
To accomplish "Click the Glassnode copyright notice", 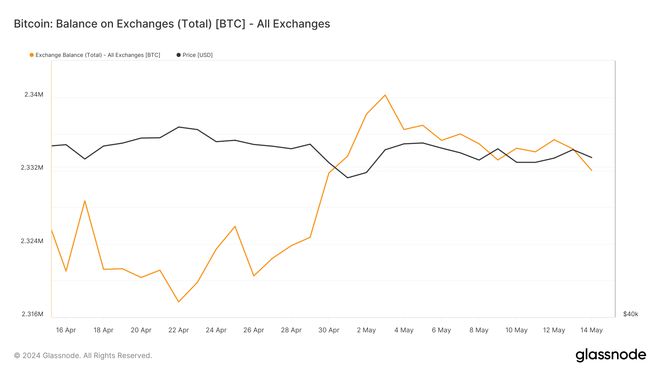I will (83, 356).
